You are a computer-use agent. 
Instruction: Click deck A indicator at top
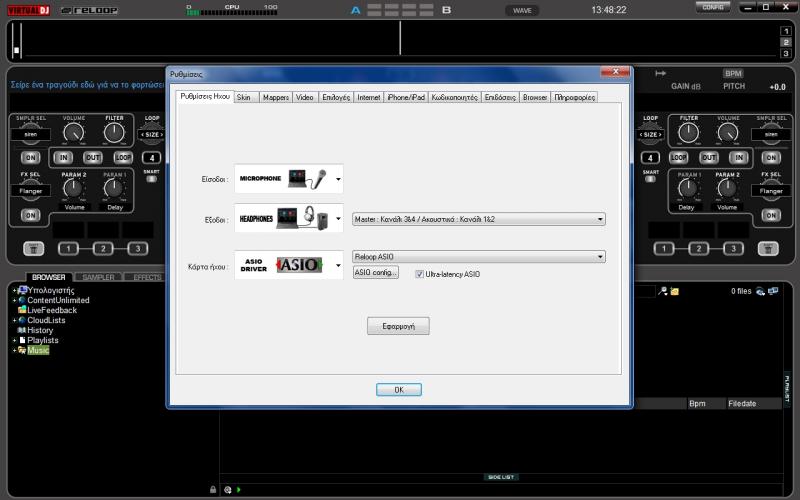pos(356,10)
